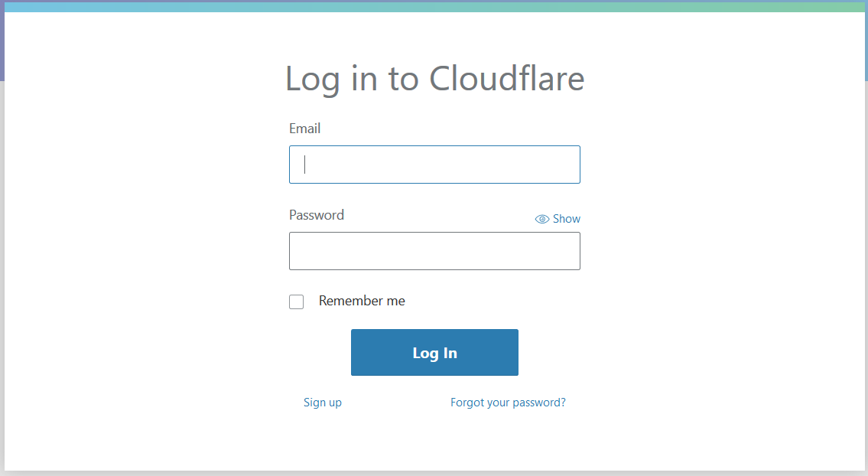The height and width of the screenshot is (476, 868).
Task: Click the gradient banner at page top
Action: click(x=434, y=6)
